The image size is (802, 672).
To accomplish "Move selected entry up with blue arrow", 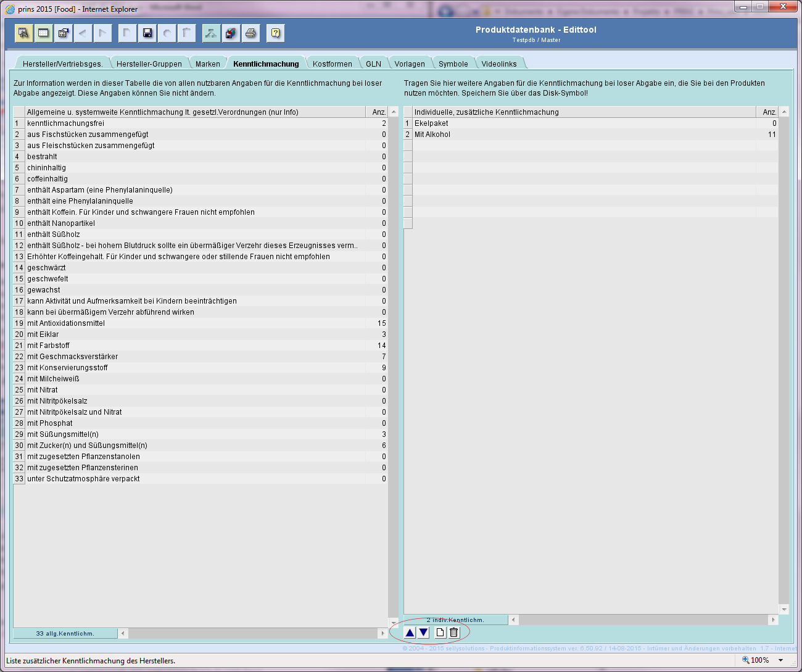I will point(410,633).
